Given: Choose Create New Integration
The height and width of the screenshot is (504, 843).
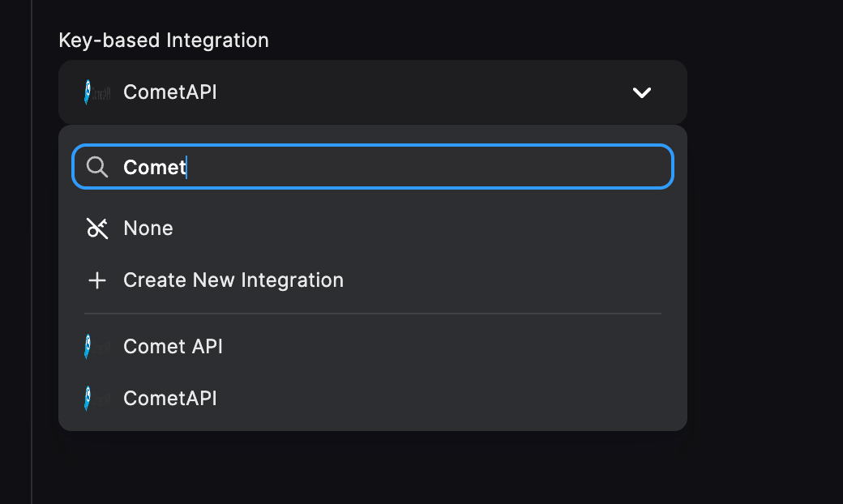Looking at the screenshot, I should pos(373,280).
